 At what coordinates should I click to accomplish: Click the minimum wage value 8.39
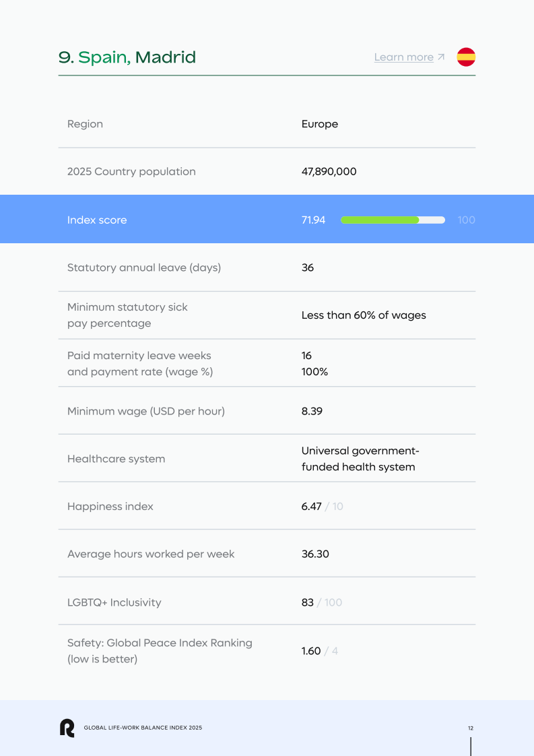(312, 411)
